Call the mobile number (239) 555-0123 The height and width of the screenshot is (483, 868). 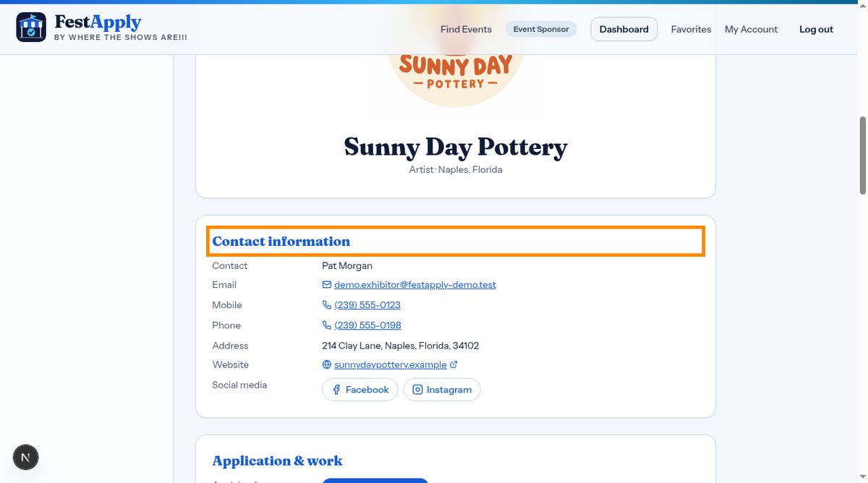pos(367,305)
